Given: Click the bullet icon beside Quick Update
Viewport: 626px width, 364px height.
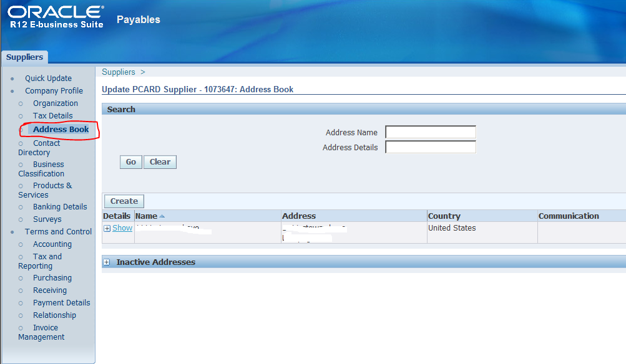Looking at the screenshot, I should [x=14, y=78].
